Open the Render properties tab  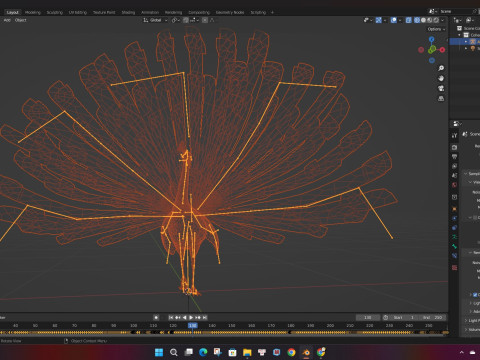454,147
